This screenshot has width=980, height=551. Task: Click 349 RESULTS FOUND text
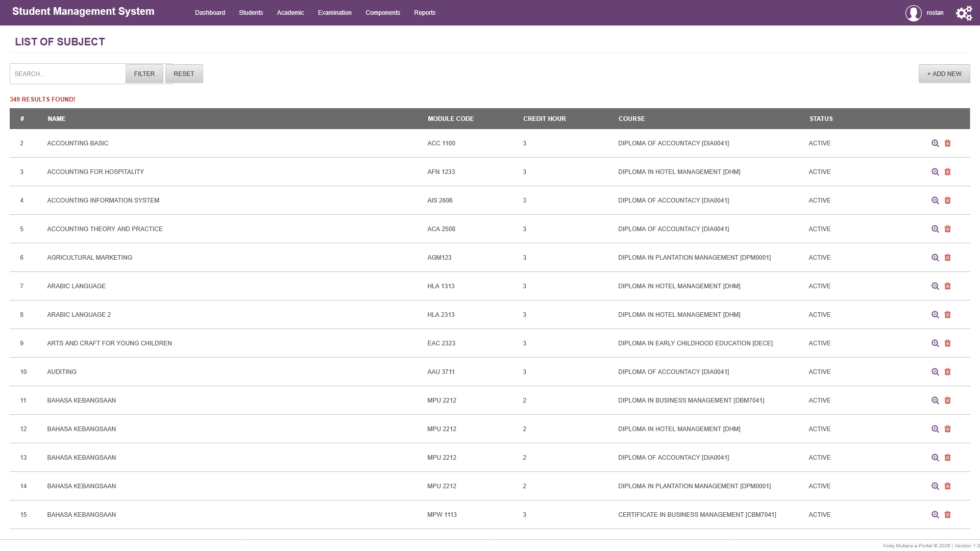click(42, 99)
